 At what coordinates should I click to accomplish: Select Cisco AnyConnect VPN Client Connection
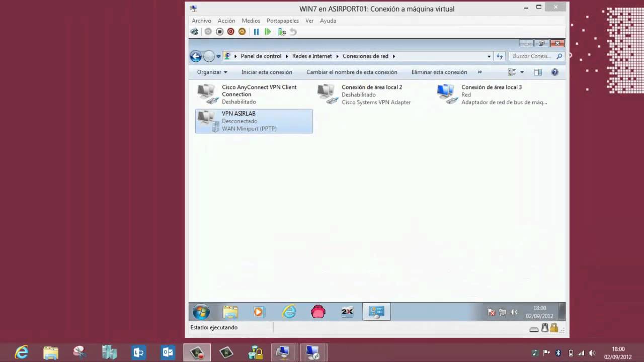click(254, 95)
